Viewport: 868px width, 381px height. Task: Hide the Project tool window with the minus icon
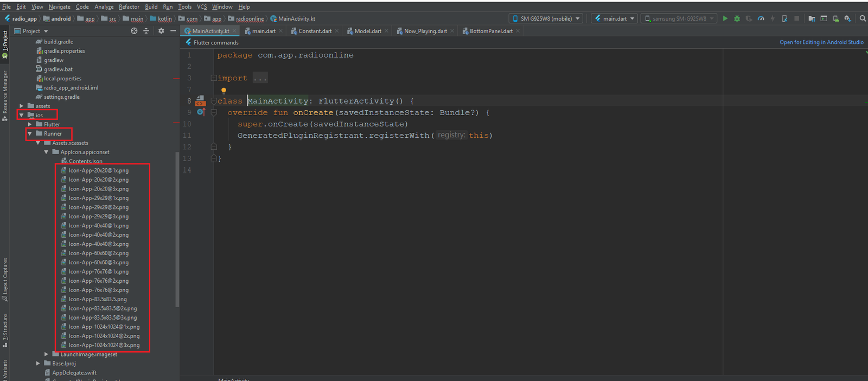[x=173, y=31]
